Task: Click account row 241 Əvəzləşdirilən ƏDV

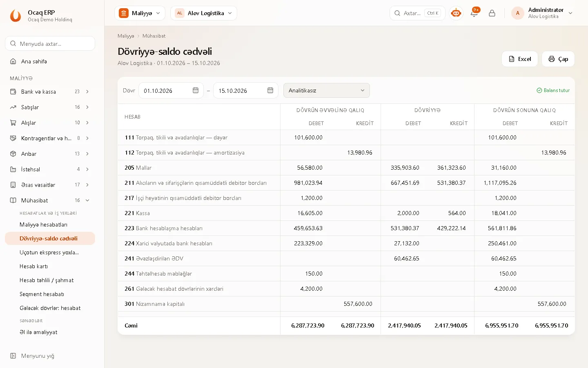Action: coord(346,258)
